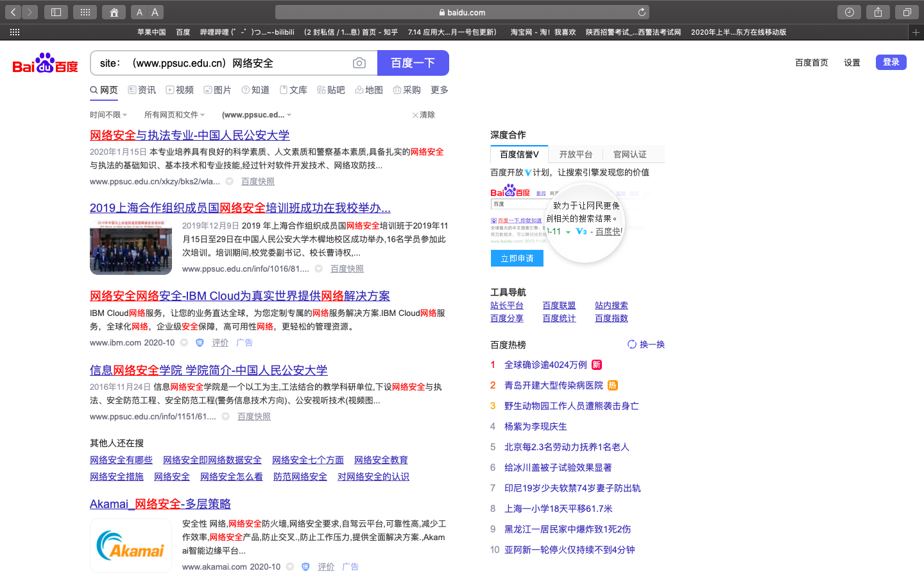Focus the Safari address bar
Viewport: 924px width, 578px height.
tap(462, 12)
